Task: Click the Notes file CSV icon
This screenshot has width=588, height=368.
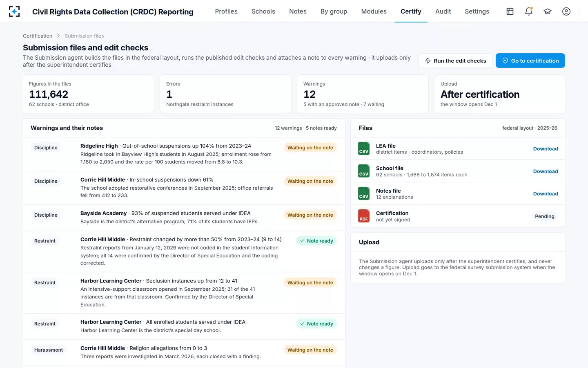Action: tap(364, 194)
